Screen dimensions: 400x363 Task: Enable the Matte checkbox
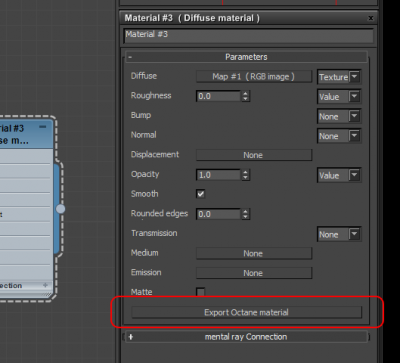(x=201, y=292)
